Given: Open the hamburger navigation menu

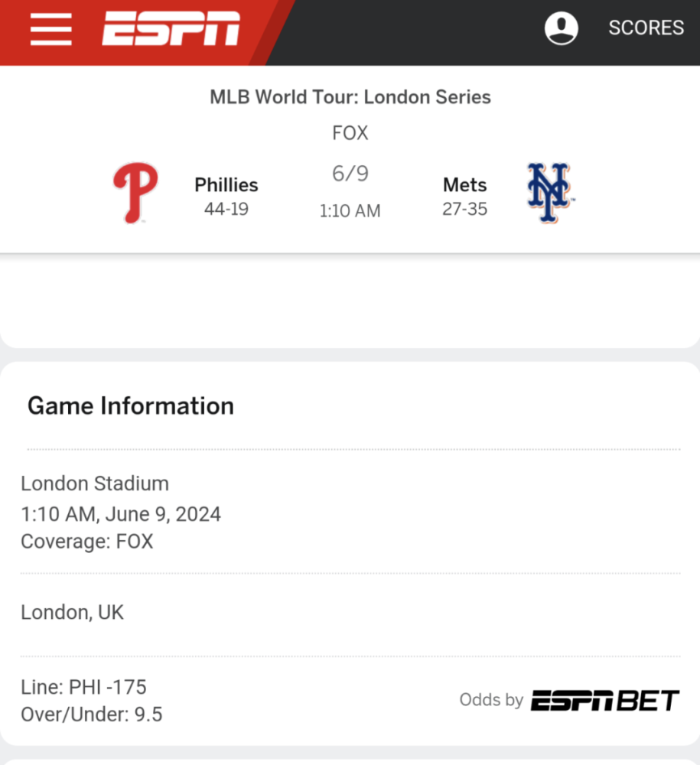Looking at the screenshot, I should point(50,30).
